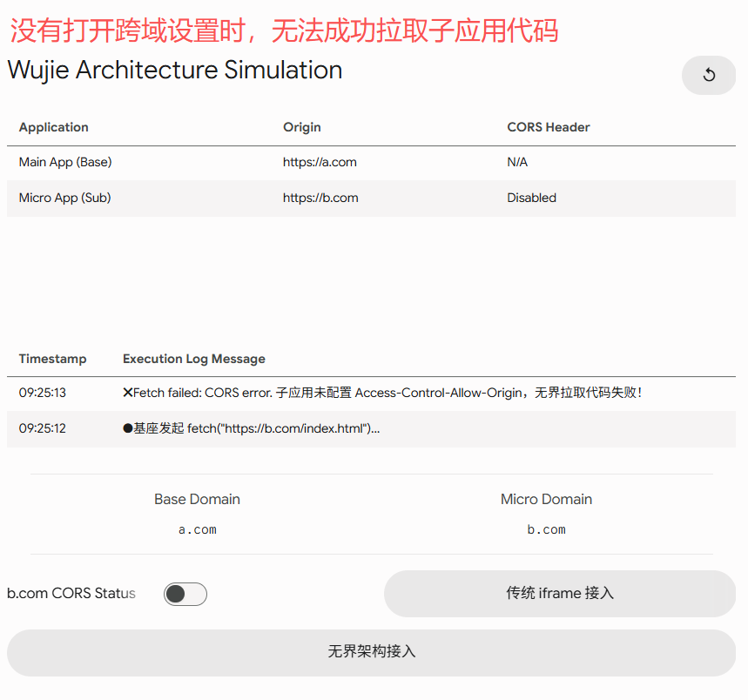Click the Main App (Base) cell
Screen dimensions: 748x700
65,162
